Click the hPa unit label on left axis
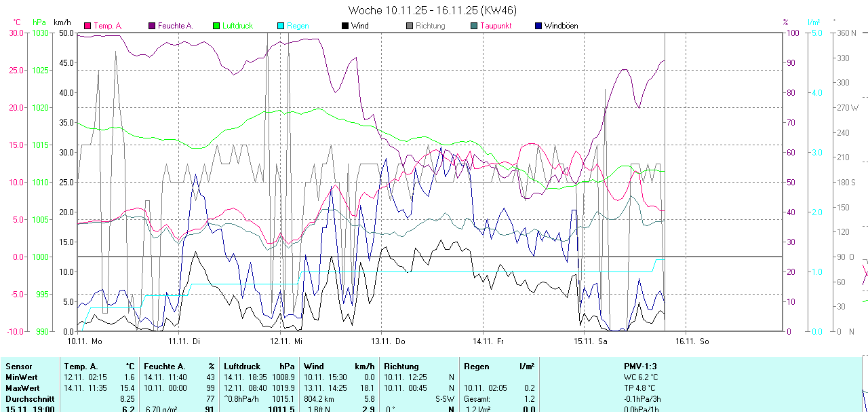This screenshot has width=868, height=412. point(39,22)
